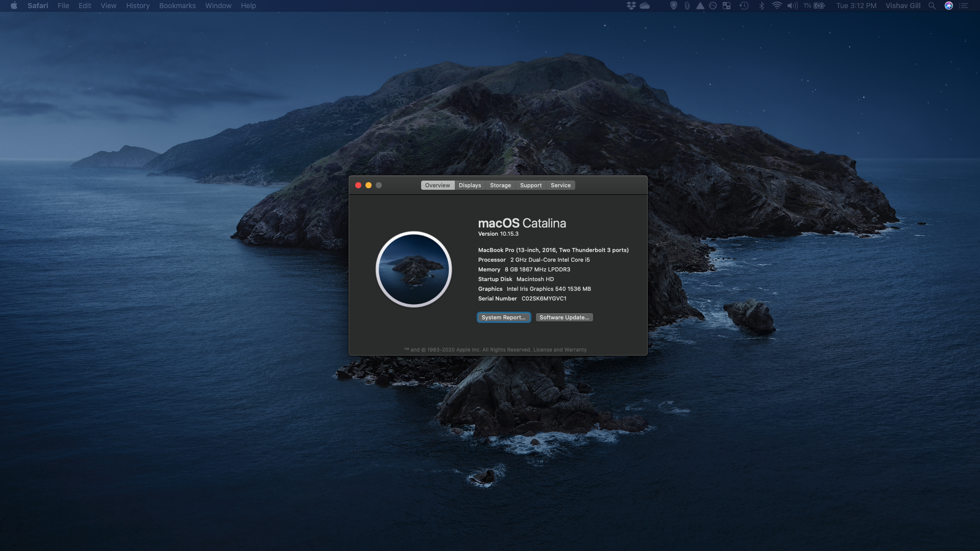Open the Dropbox menu bar icon
Viewport: 980px width, 551px height.
pyautogui.click(x=631, y=6)
